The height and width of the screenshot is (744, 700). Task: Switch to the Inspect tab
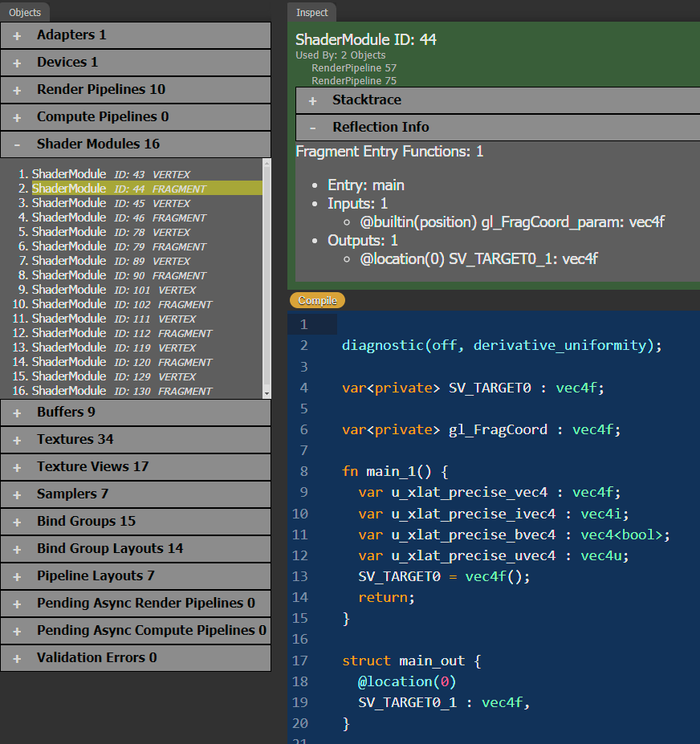(x=311, y=12)
